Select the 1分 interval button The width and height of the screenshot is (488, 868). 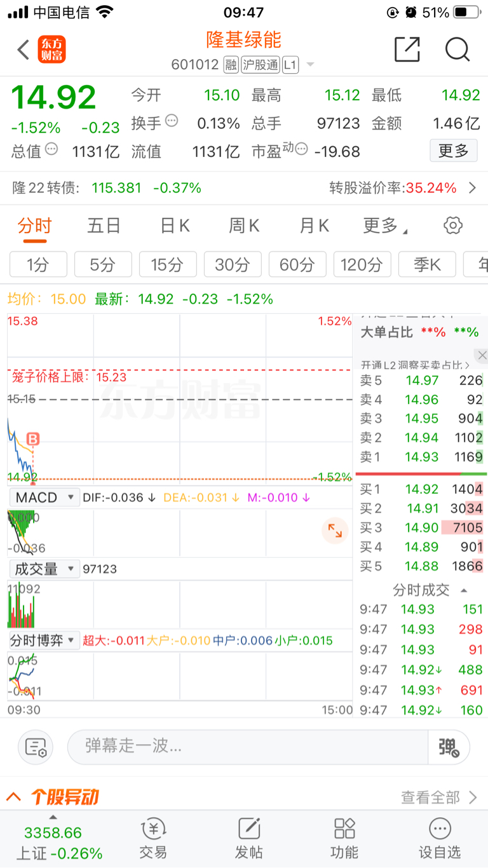(x=38, y=264)
